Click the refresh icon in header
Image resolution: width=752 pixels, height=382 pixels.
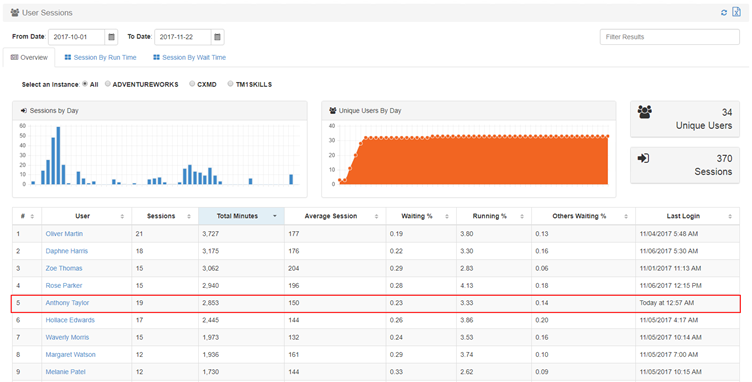(724, 13)
